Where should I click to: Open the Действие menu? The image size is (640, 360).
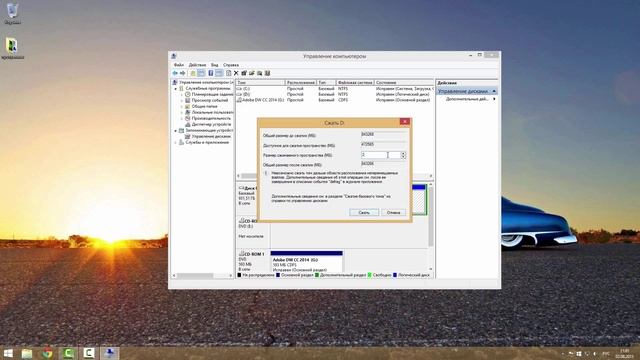(x=198, y=65)
